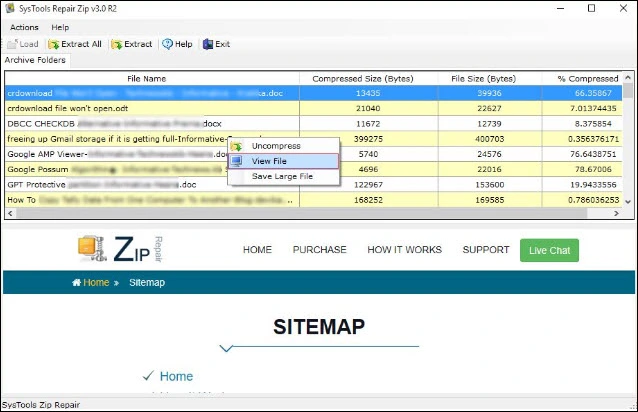638x412 pixels.
Task: Open the PURCHASE navigation link
Action: (319, 250)
